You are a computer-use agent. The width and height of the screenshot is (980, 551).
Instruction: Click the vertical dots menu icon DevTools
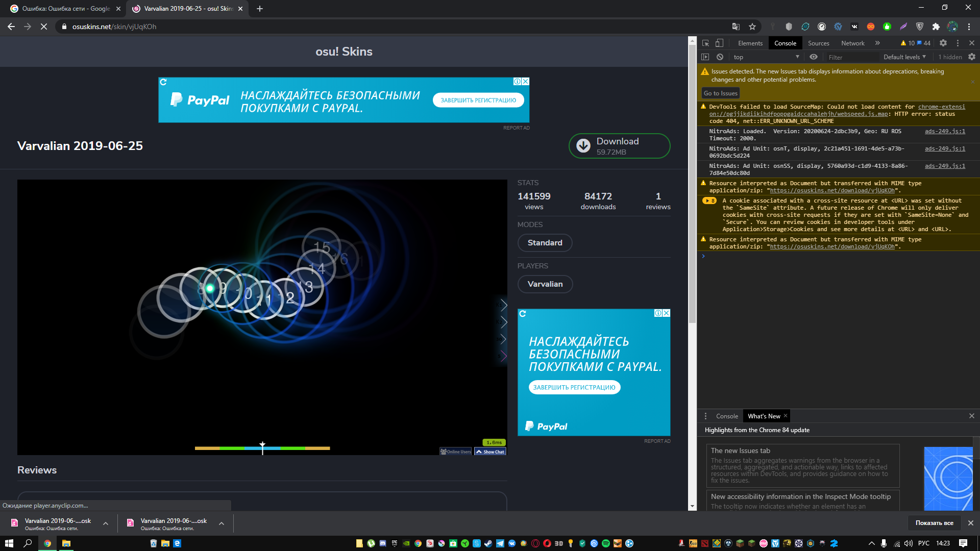click(x=958, y=43)
